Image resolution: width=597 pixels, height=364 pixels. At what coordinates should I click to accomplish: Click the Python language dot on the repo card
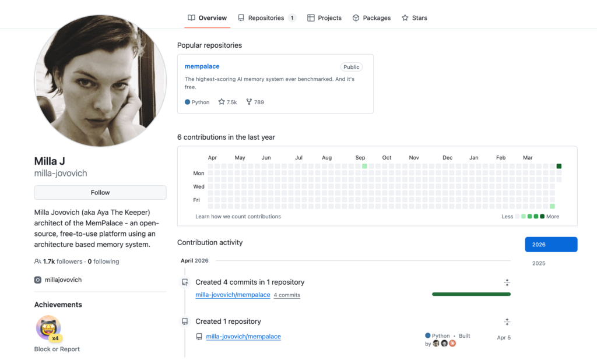tap(187, 102)
